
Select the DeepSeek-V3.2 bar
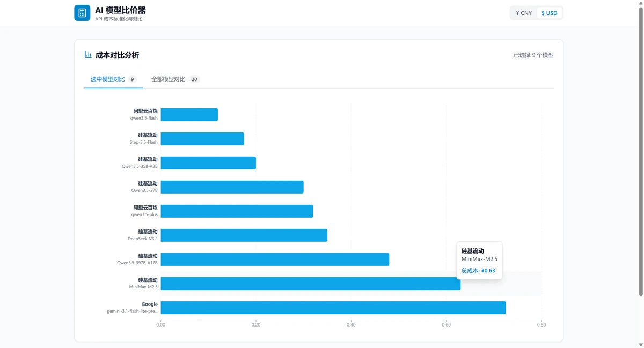[x=244, y=235]
